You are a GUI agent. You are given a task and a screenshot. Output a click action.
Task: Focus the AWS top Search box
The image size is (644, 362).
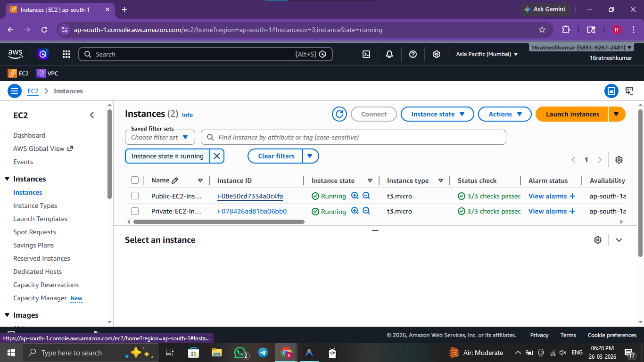[206, 54]
